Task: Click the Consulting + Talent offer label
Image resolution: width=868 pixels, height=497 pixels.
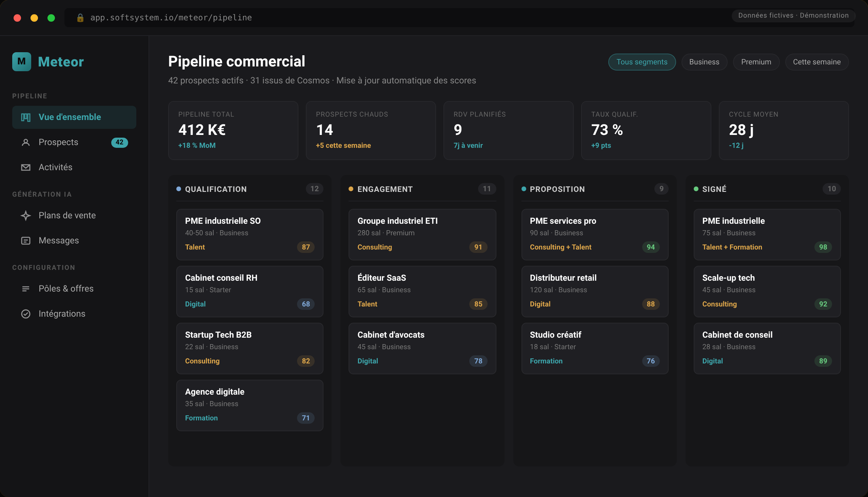Action: pyautogui.click(x=560, y=247)
